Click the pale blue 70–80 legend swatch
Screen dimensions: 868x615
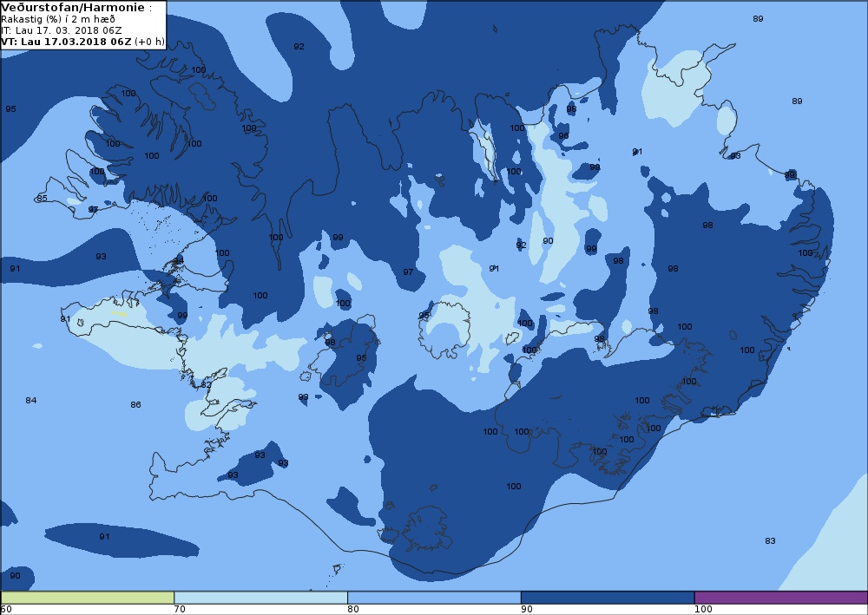[260, 598]
